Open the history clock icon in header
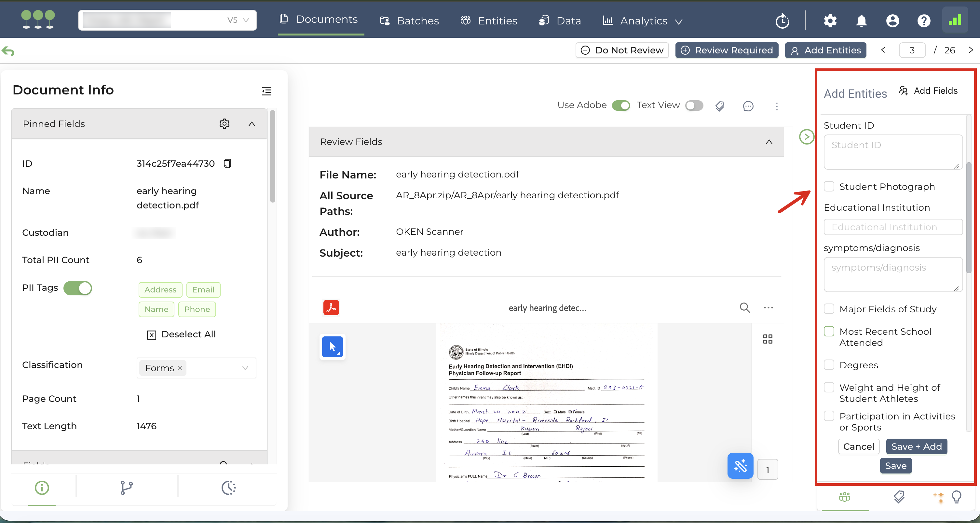Image resolution: width=980 pixels, height=523 pixels. [x=782, y=21]
